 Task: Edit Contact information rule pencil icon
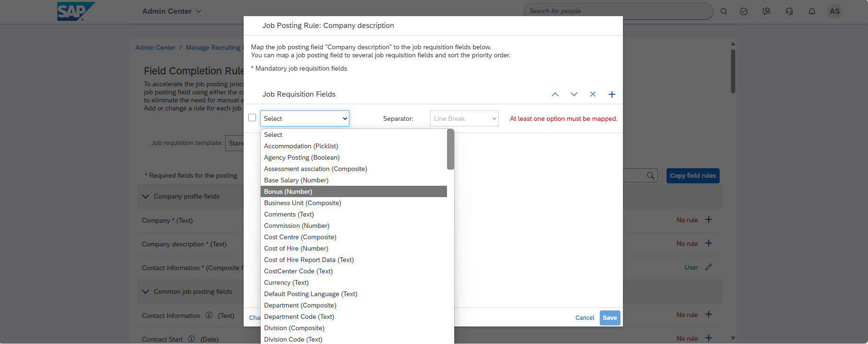coord(709,267)
